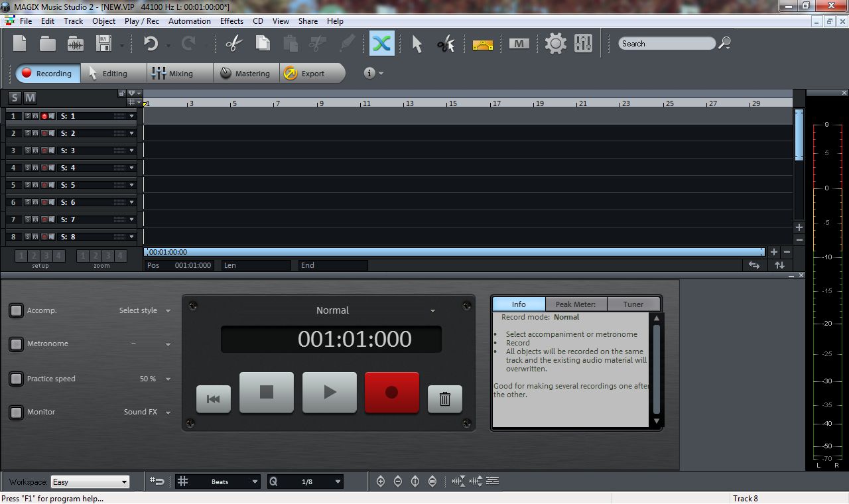Open settings via the gear icon

tap(555, 44)
